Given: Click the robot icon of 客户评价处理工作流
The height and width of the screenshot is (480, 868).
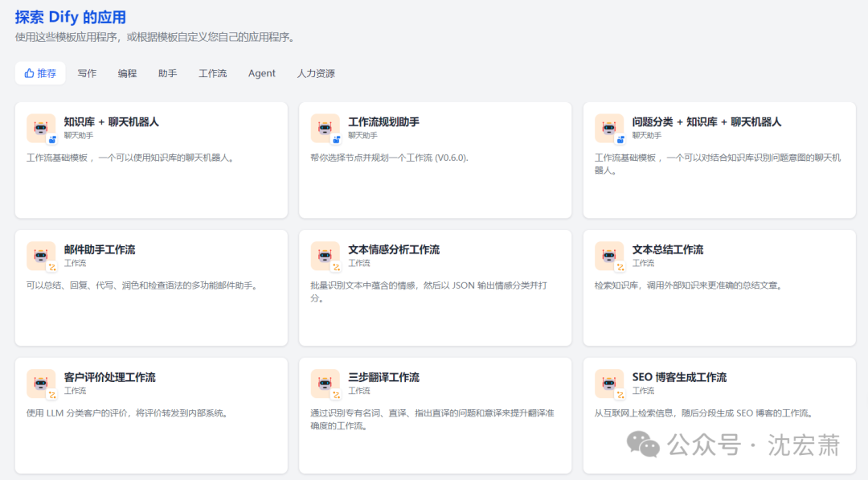Looking at the screenshot, I should 41,384.
